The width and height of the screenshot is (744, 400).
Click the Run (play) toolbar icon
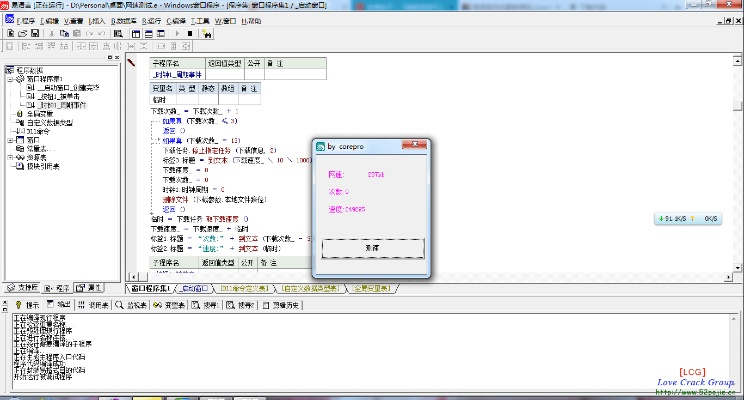[177, 33]
